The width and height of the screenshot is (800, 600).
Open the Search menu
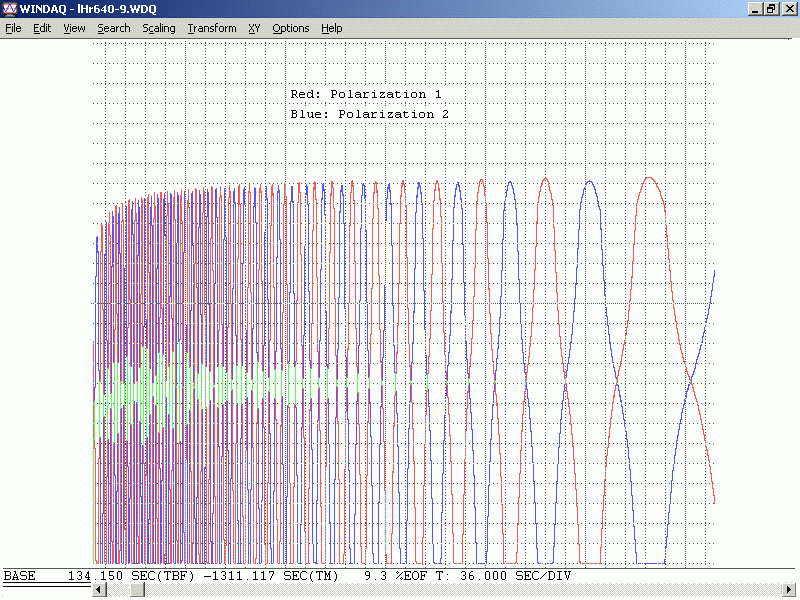114,28
